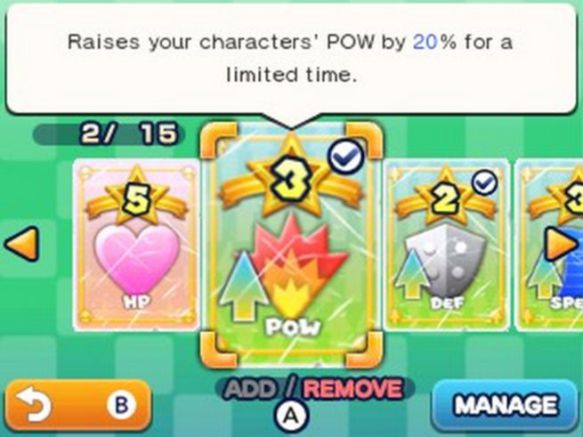
Task: Open the MANAGE button
Action: coord(506,404)
